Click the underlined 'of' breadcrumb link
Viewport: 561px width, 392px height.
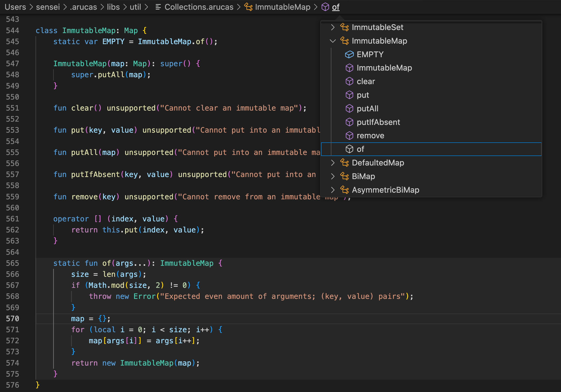click(335, 7)
